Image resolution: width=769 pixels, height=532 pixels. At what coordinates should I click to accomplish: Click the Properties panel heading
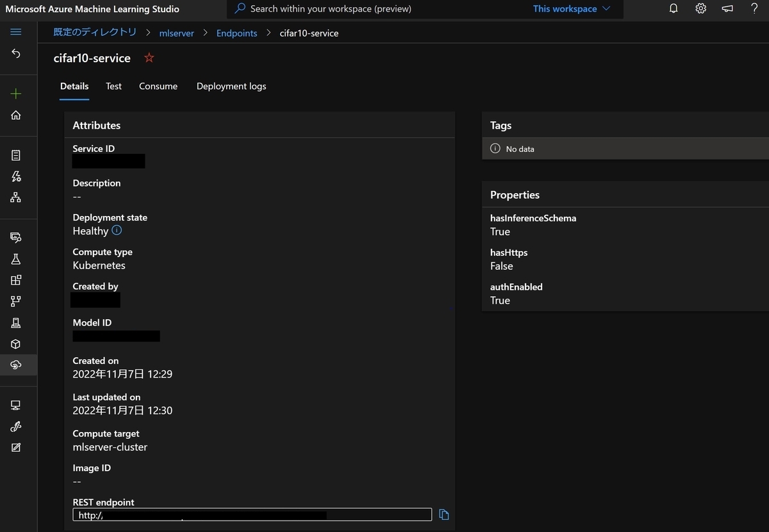pos(515,195)
